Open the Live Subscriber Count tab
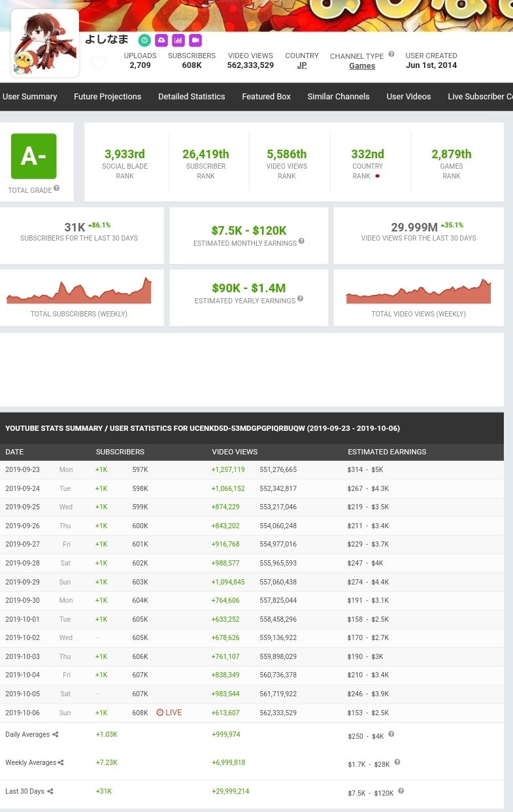This screenshot has width=513, height=812. (480, 96)
